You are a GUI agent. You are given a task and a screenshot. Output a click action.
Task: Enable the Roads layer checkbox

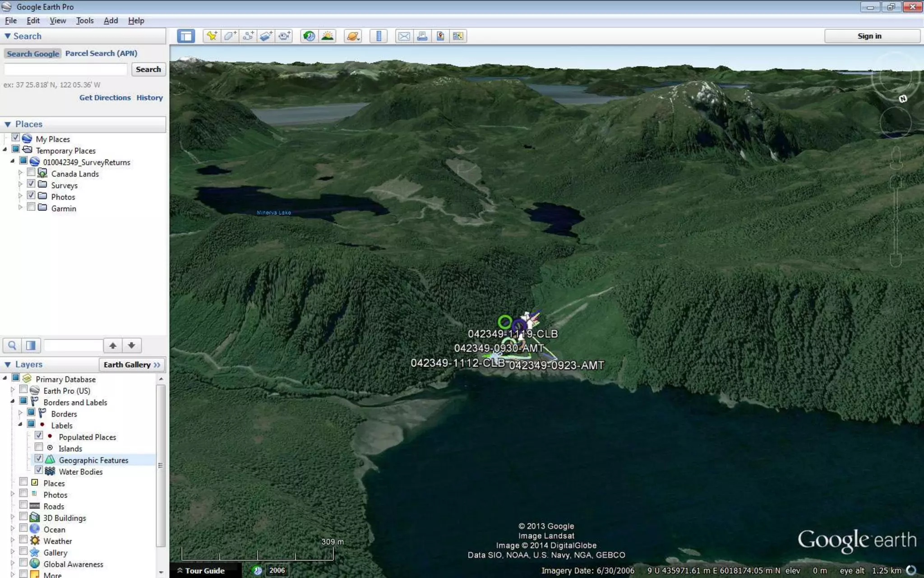click(x=23, y=506)
